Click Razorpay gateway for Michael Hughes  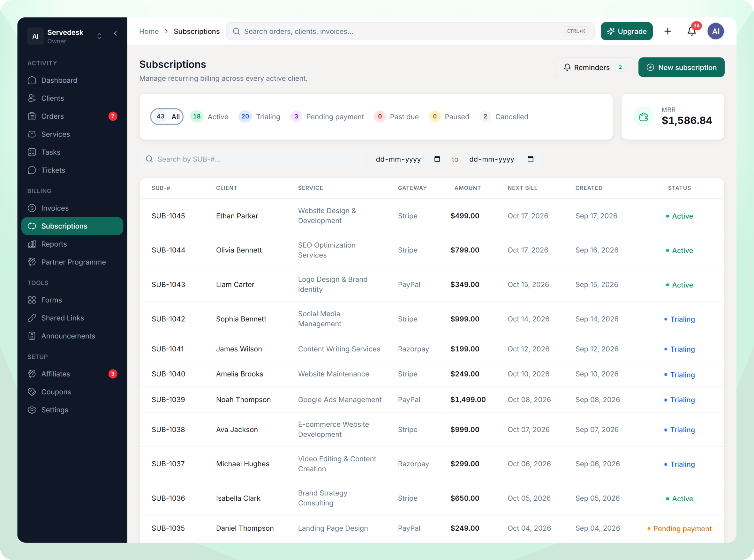(413, 464)
